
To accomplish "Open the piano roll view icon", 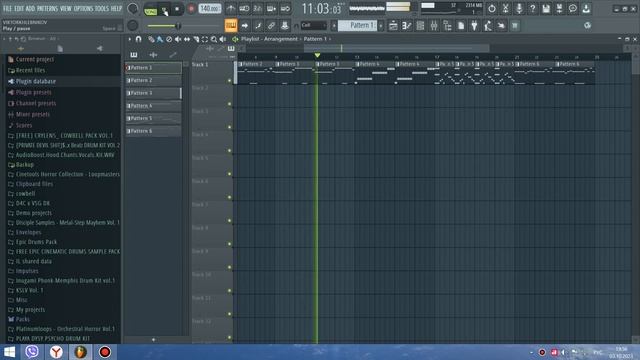I will click(x=406, y=26).
